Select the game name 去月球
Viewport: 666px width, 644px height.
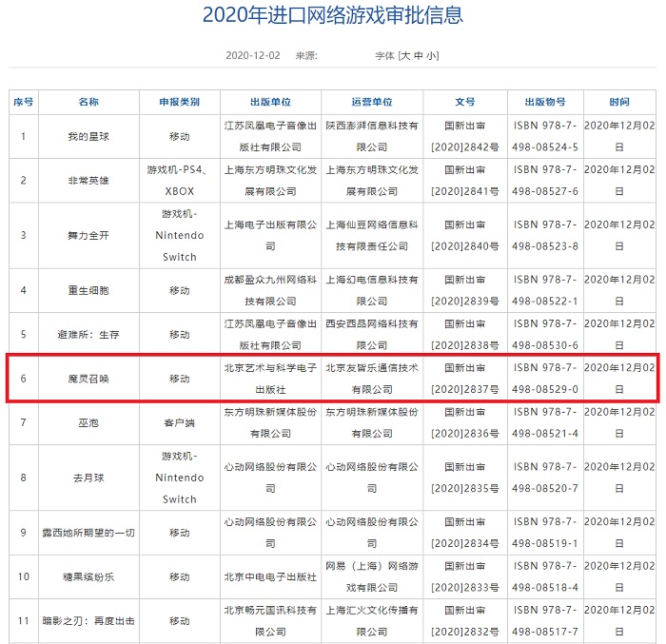[88, 478]
